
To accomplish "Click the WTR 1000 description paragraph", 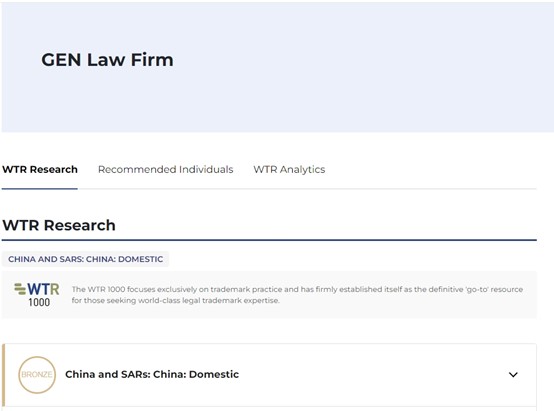I will [297, 295].
